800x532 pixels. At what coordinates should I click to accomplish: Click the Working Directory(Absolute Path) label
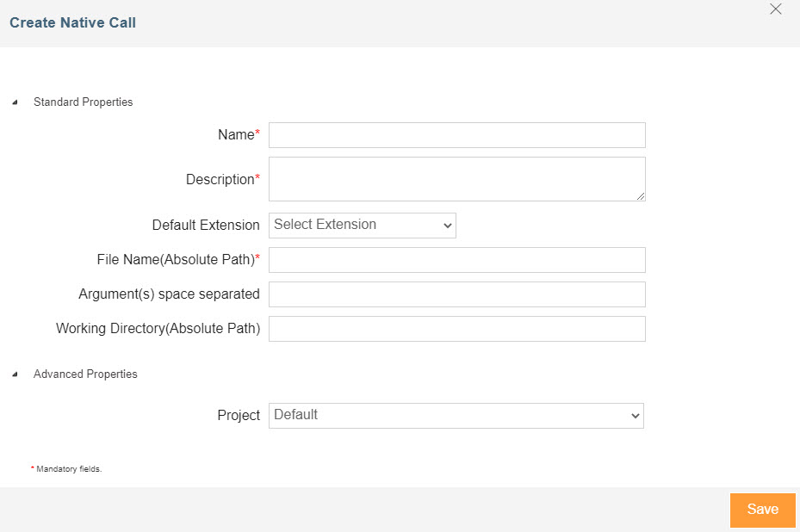tap(158, 329)
